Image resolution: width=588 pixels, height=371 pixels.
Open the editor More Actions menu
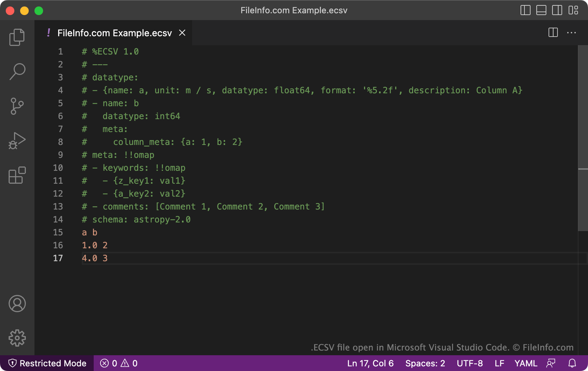571,33
